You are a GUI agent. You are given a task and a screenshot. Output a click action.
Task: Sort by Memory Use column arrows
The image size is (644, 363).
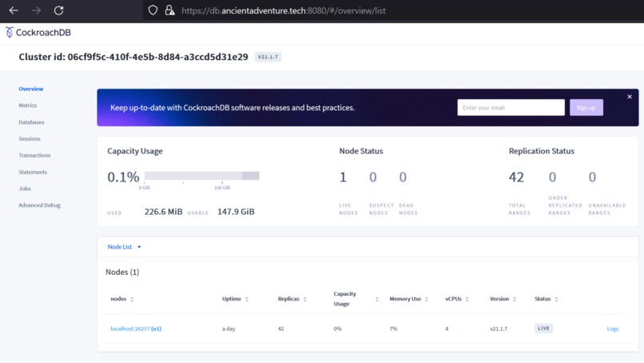[427, 299]
